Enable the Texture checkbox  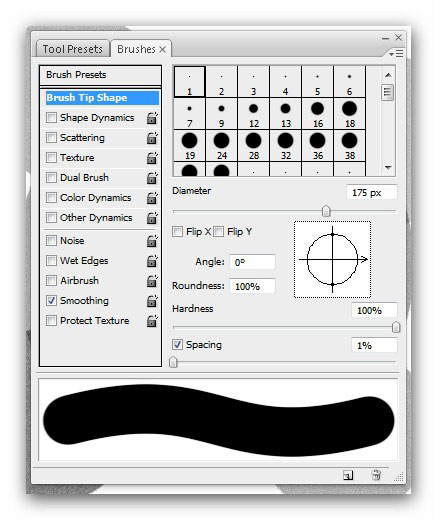tap(51, 157)
